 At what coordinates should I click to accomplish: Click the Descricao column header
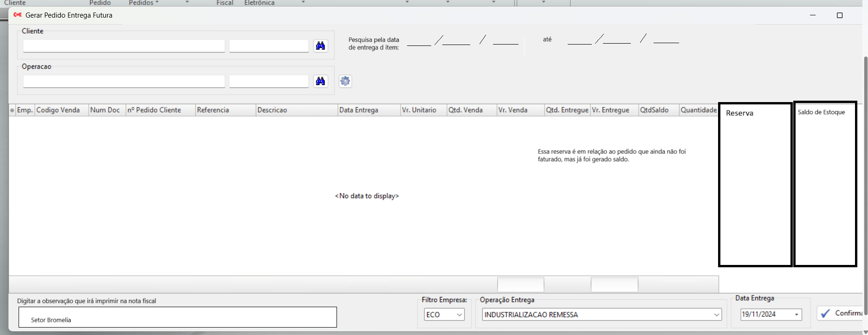point(272,110)
